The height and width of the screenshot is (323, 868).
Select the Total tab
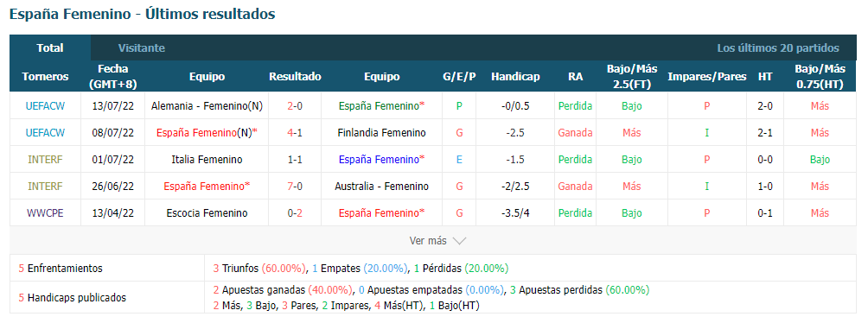coord(50,48)
